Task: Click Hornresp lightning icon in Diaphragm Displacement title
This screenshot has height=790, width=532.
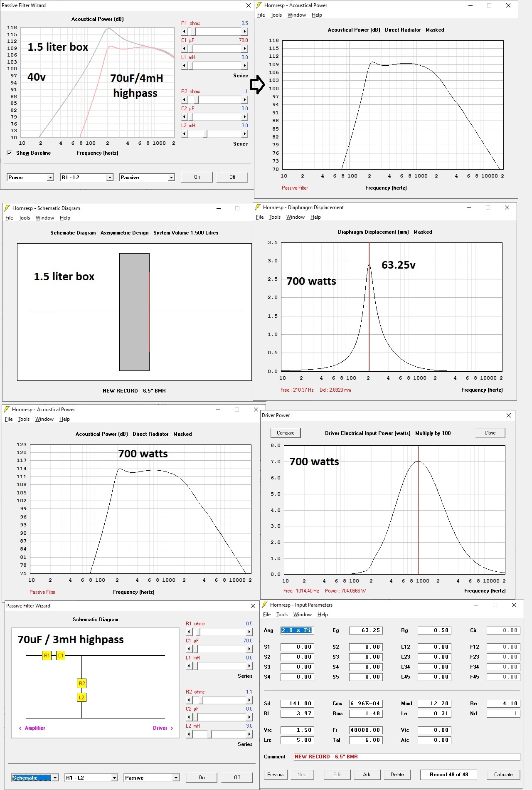Action: pyautogui.click(x=258, y=207)
